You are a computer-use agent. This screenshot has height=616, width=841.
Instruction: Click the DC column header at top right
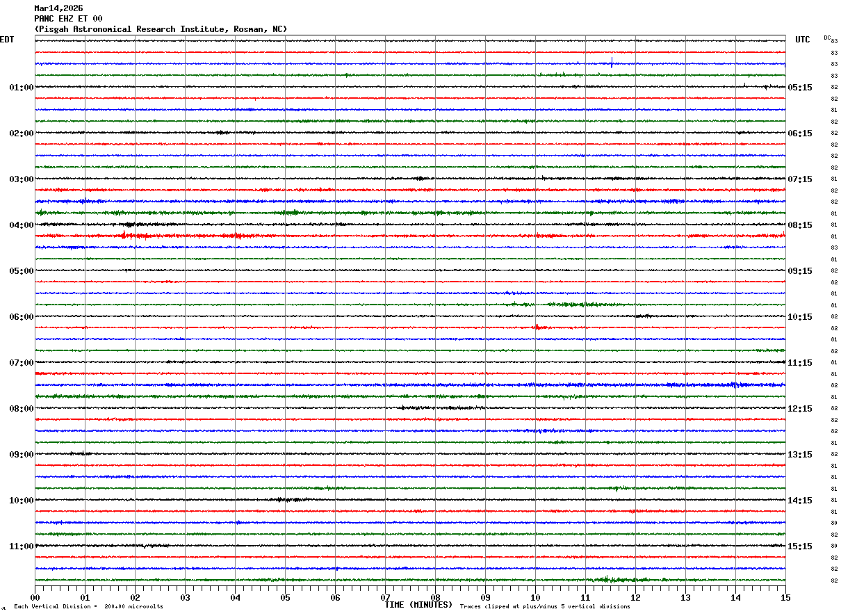(827, 37)
